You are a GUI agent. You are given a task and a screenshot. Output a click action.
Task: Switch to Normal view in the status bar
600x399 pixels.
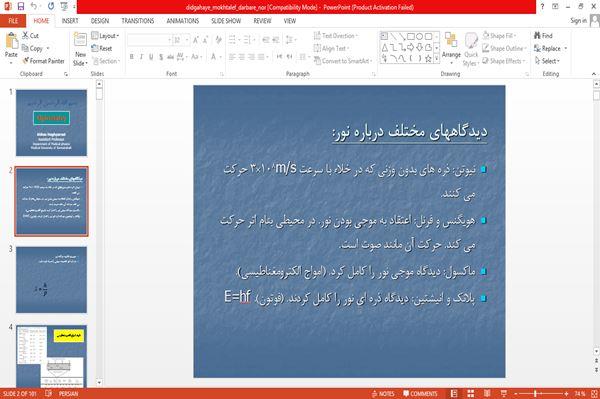tap(454, 394)
